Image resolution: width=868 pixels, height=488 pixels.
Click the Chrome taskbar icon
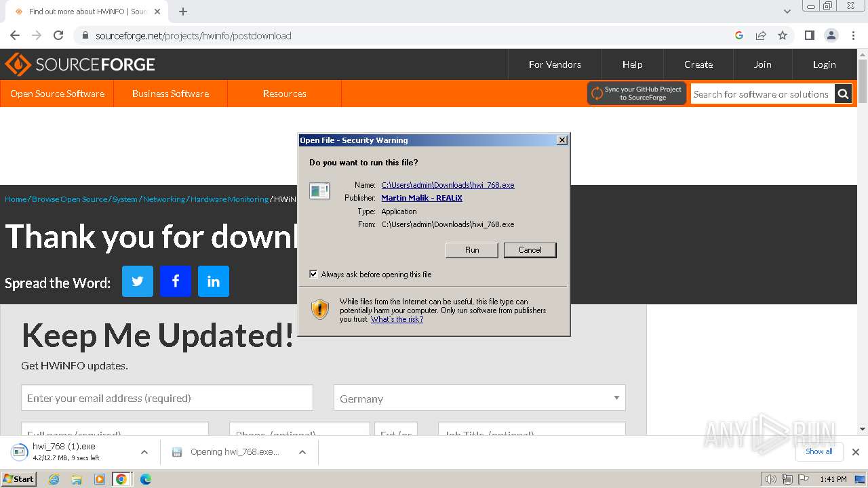121,479
